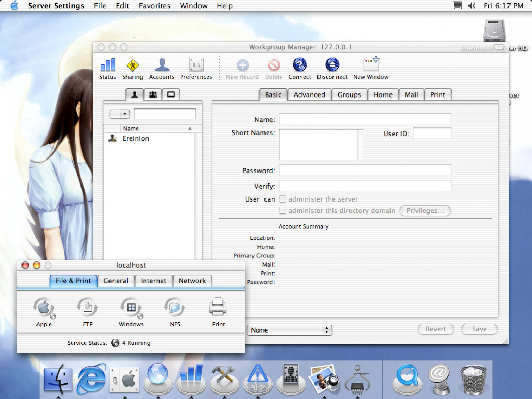Click the Accounts toolbar icon

pos(162,69)
